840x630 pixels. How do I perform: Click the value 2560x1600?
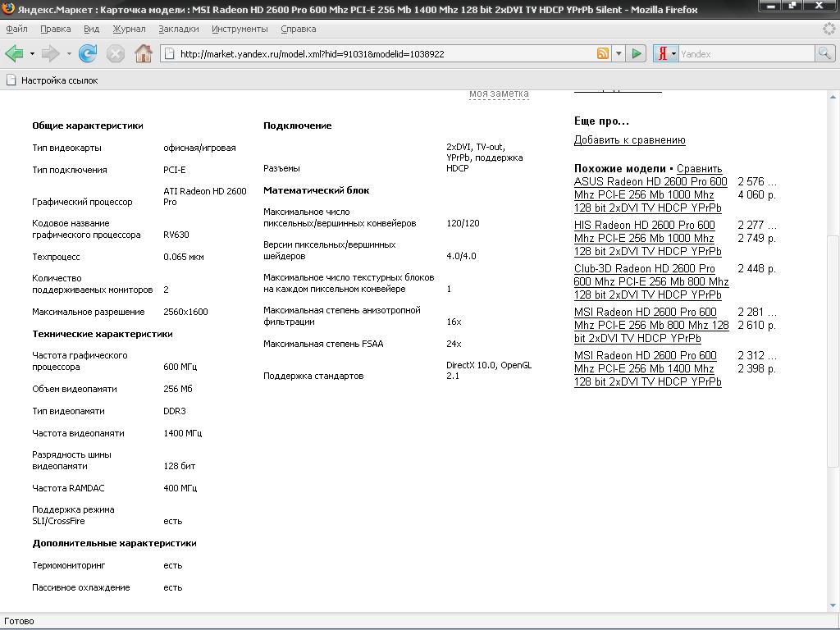click(185, 312)
